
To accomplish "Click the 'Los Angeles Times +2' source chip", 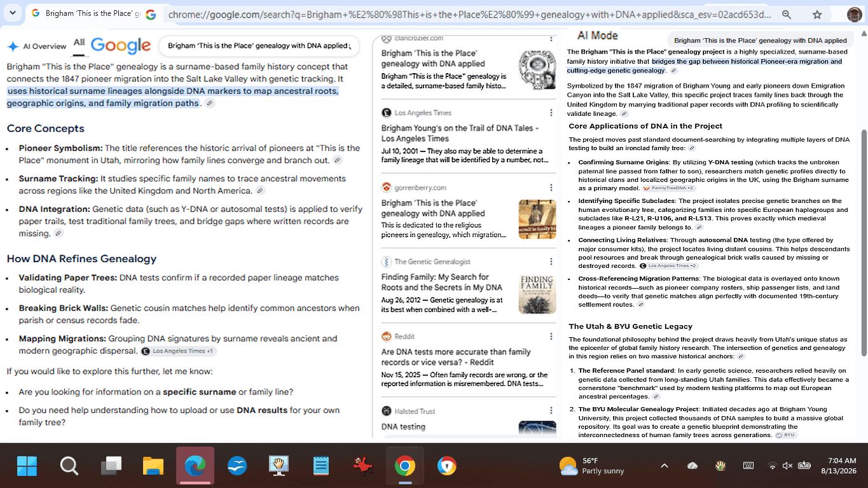I will coord(668,266).
